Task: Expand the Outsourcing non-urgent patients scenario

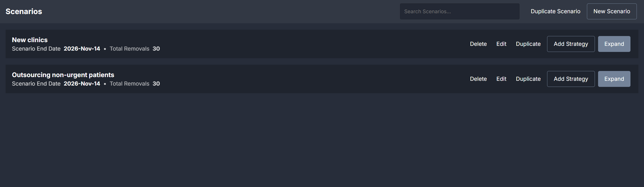Action: pyautogui.click(x=614, y=79)
